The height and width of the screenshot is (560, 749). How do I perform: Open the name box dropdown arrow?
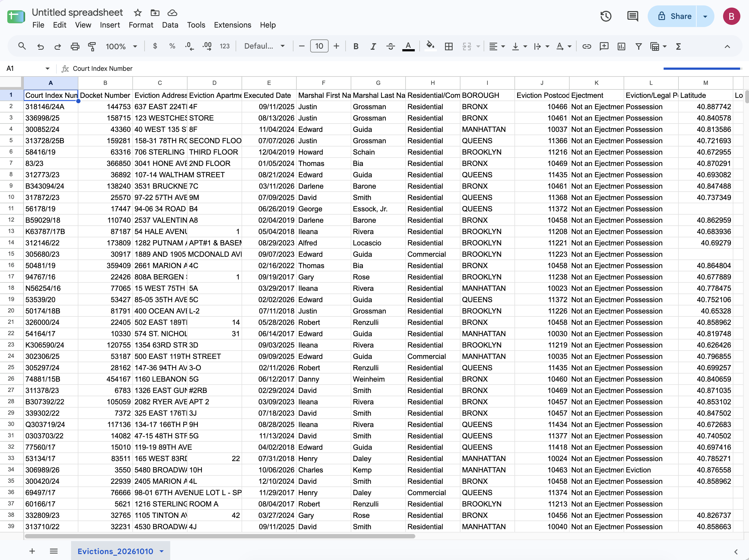[47, 68]
